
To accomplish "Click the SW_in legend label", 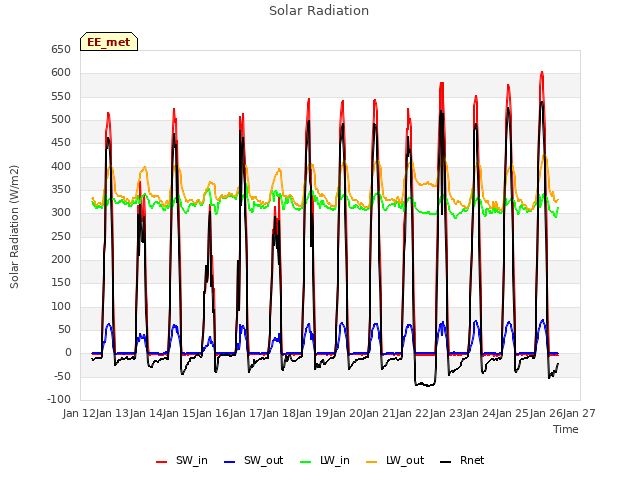I will click(191, 460).
